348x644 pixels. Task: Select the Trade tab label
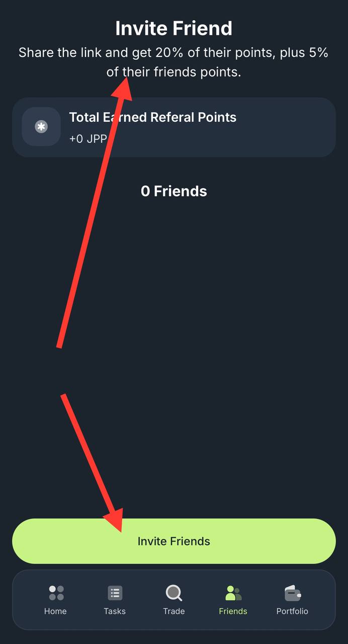[174, 611]
